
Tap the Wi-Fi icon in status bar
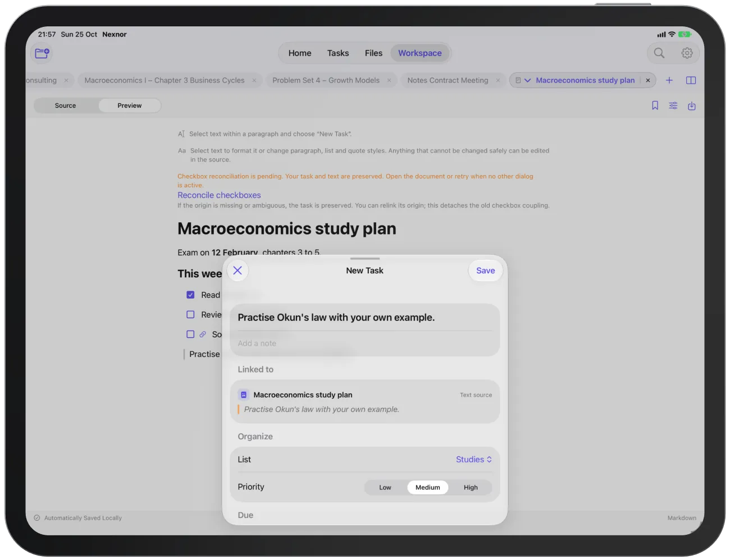tap(672, 34)
